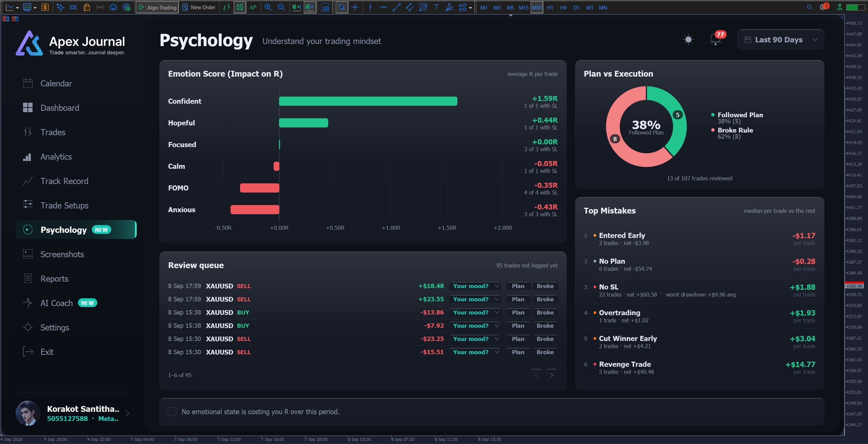Mark the +$18.48 XAUUSD trade as Broke
Image resolution: width=868 pixels, height=444 pixels.
545,286
